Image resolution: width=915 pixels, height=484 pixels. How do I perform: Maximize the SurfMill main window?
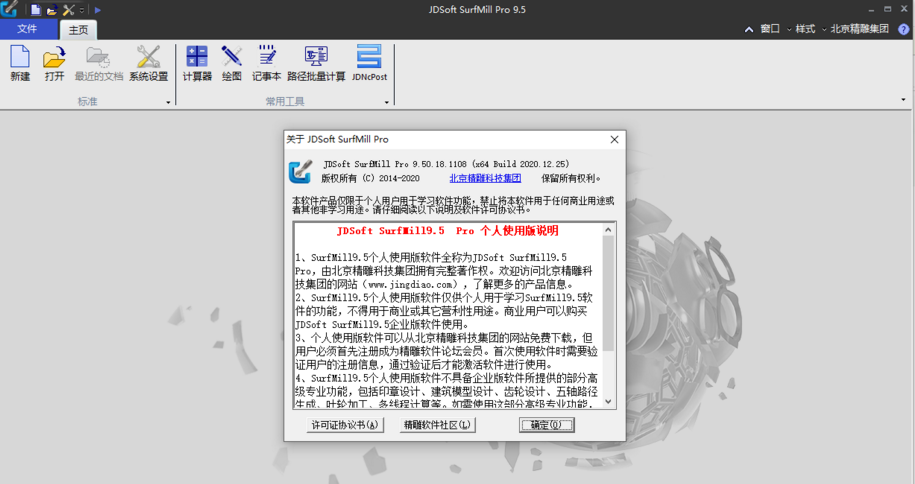pos(888,9)
